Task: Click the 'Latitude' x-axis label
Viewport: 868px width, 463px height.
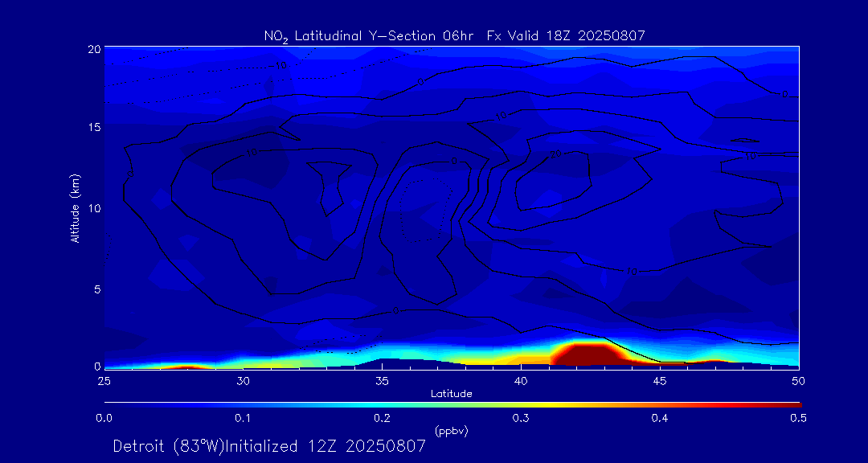Action: [452, 395]
